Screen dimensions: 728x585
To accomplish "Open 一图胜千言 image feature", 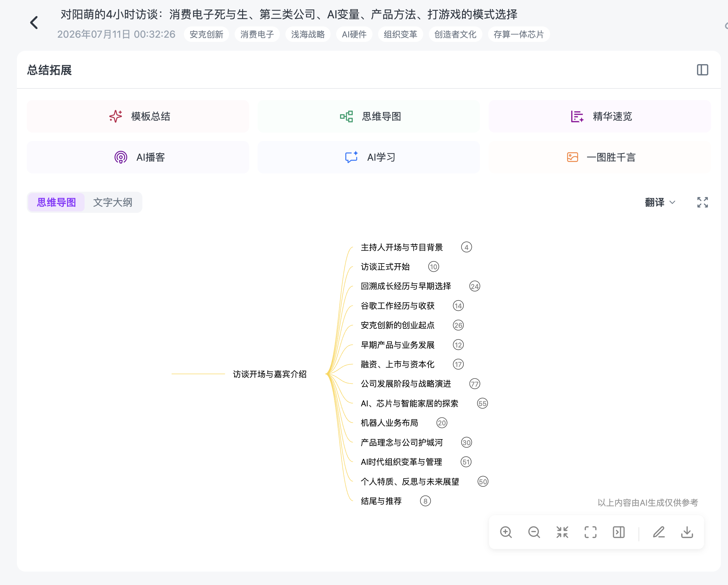I will coord(600,157).
